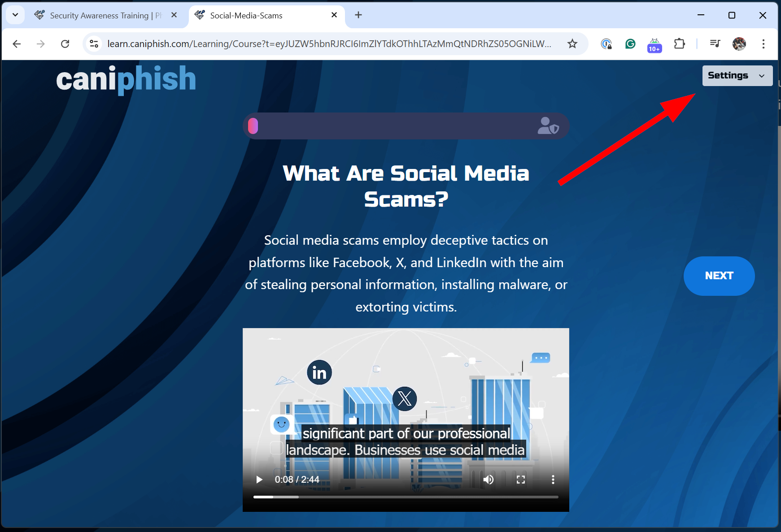Enter video fullscreen mode
Image resolution: width=781 pixels, height=532 pixels.
point(520,480)
